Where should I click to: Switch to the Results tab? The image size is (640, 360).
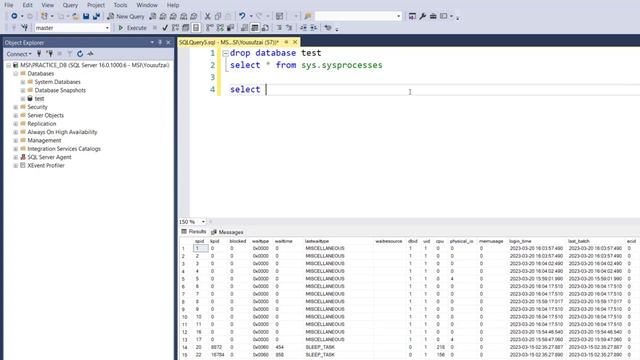194,231
